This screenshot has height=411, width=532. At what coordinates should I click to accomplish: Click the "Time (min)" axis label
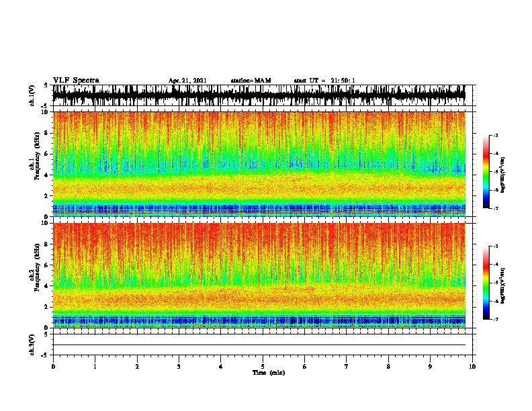(269, 373)
